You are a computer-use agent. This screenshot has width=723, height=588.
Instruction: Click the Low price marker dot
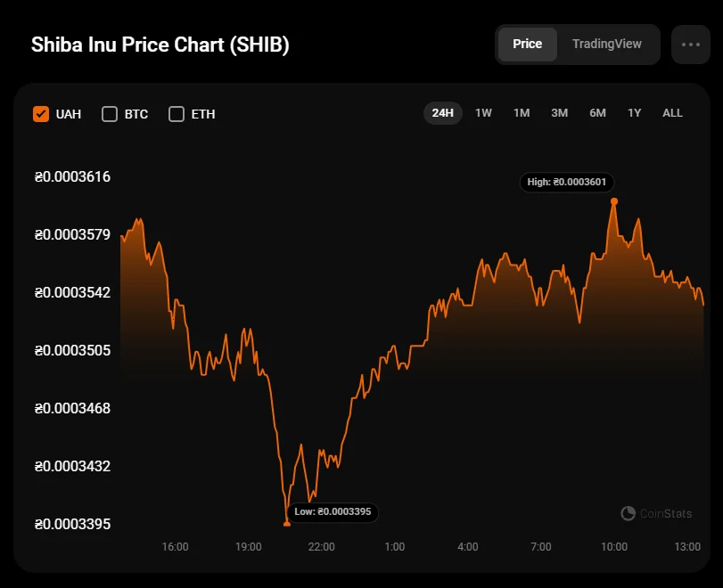tap(287, 524)
